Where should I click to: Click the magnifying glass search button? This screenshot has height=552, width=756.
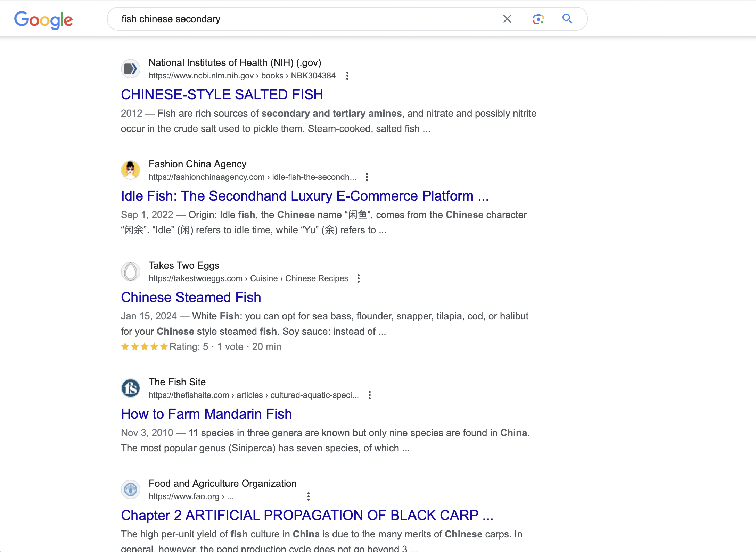pyautogui.click(x=567, y=19)
